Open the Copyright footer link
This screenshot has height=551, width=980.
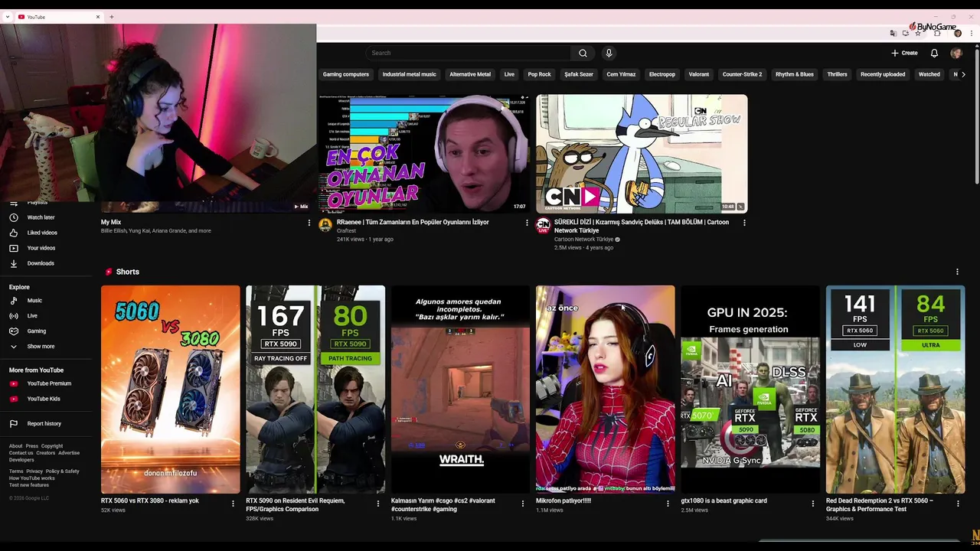(x=52, y=446)
